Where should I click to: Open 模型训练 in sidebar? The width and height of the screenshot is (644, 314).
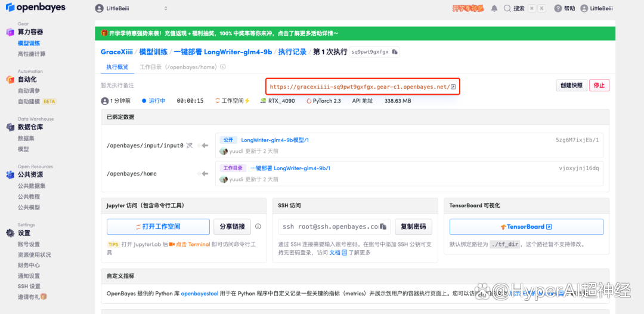29,43
